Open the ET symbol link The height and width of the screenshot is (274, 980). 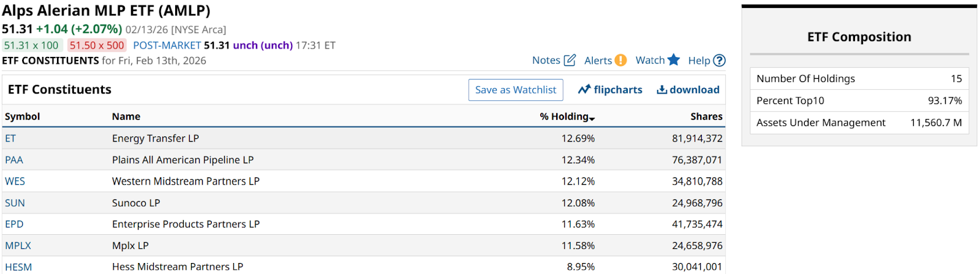pos(10,138)
